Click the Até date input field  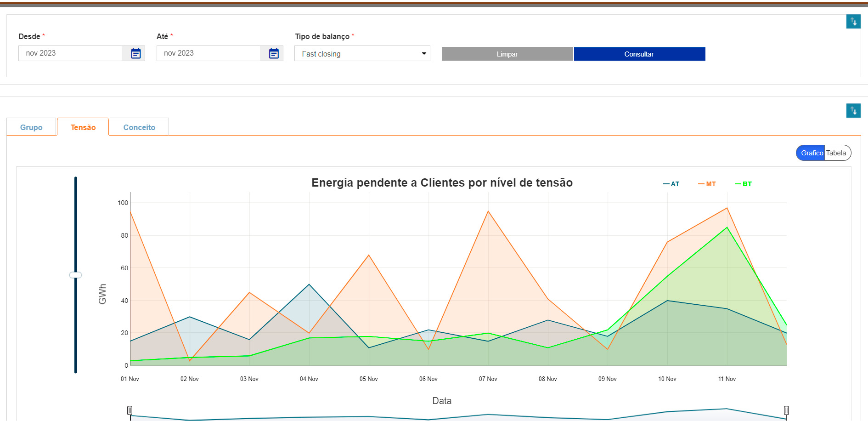[209, 53]
